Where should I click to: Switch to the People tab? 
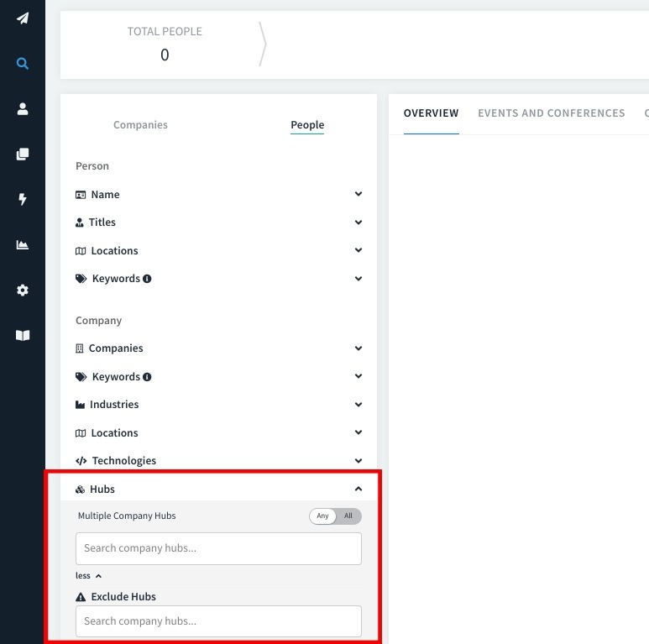tap(307, 125)
